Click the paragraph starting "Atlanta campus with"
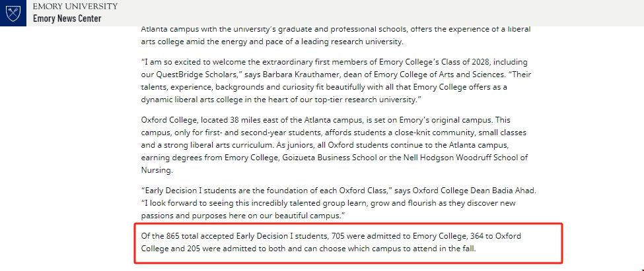Viewport: 644px width, 271px height. pos(336,36)
